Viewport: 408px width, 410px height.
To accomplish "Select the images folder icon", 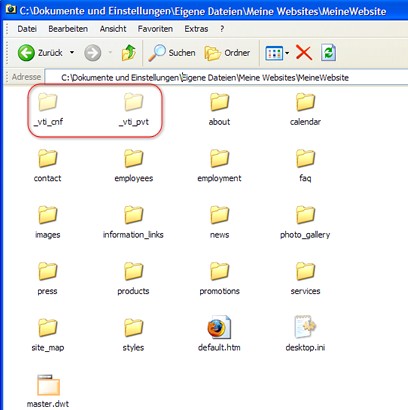I will point(48,215).
